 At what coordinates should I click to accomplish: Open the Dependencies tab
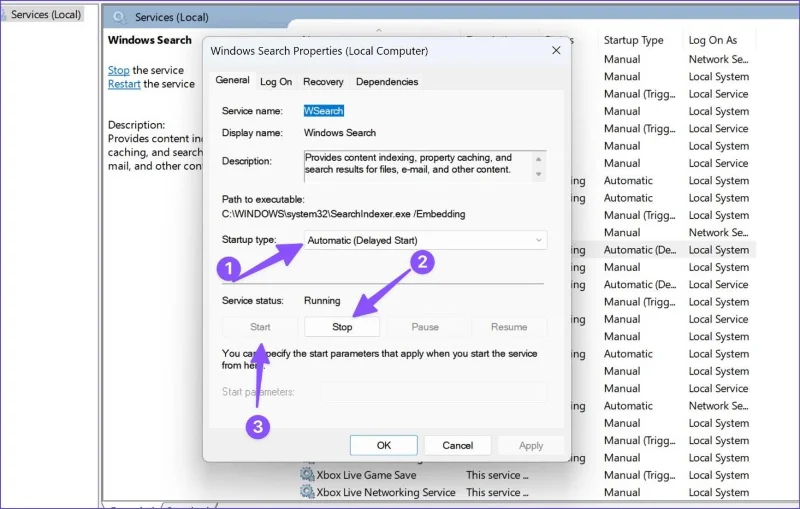387,82
